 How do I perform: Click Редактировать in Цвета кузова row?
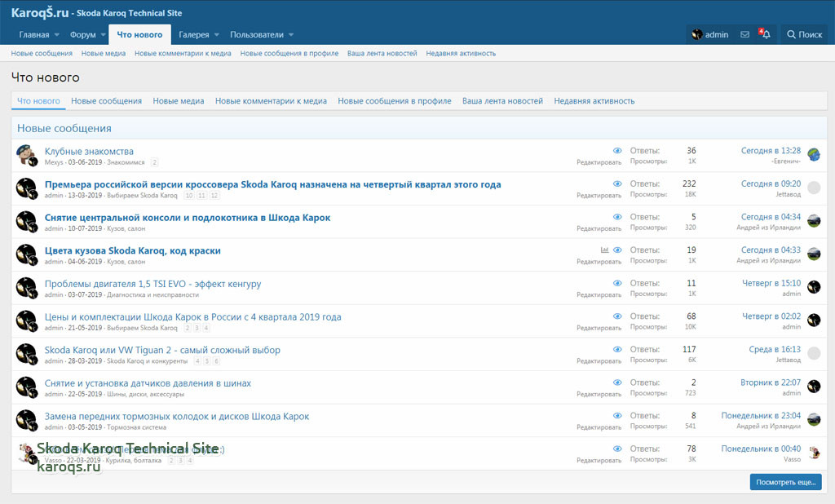pos(599,262)
